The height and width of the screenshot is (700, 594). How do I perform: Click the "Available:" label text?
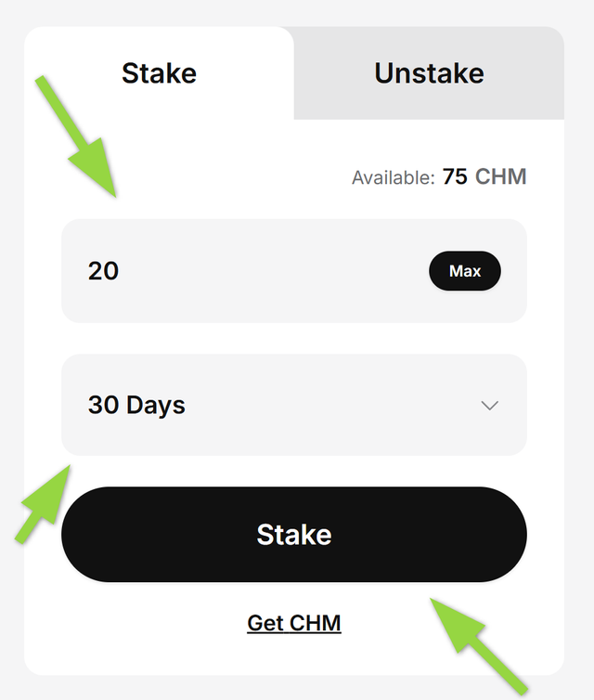pos(393,177)
